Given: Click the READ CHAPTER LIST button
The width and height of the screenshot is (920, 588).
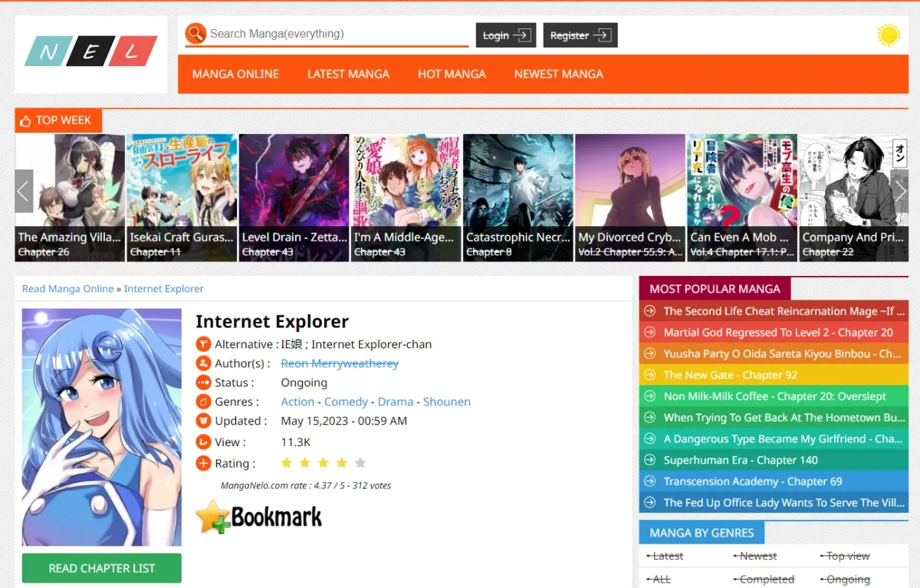Looking at the screenshot, I should 102,568.
